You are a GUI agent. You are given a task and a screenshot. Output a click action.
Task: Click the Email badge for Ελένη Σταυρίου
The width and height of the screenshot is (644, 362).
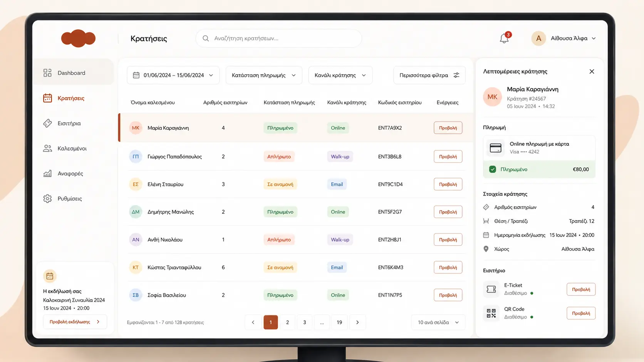[337, 184]
